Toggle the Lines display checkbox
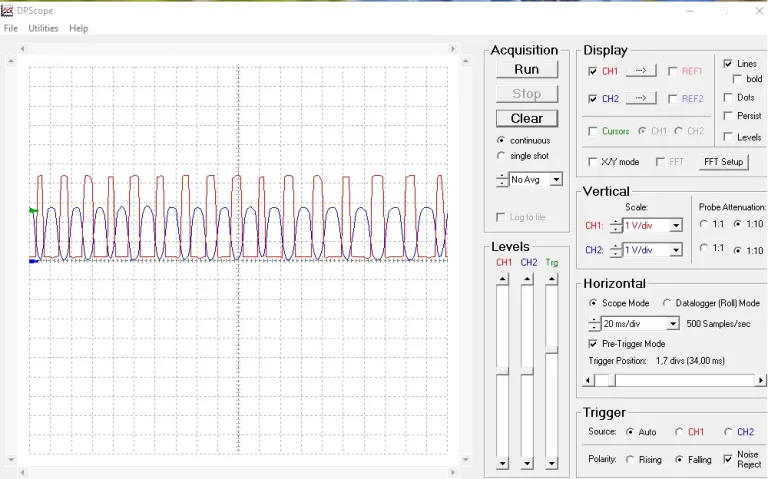This screenshot has height=479, width=768. 728,64
